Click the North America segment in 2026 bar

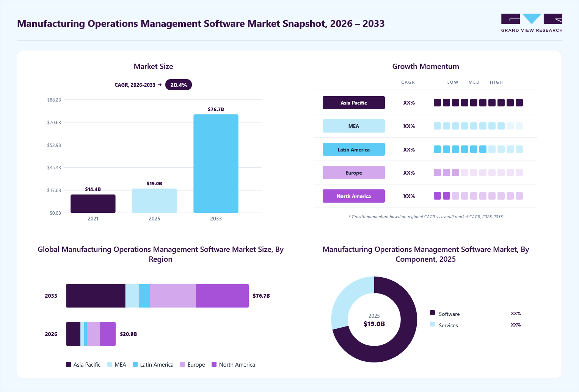point(108,334)
